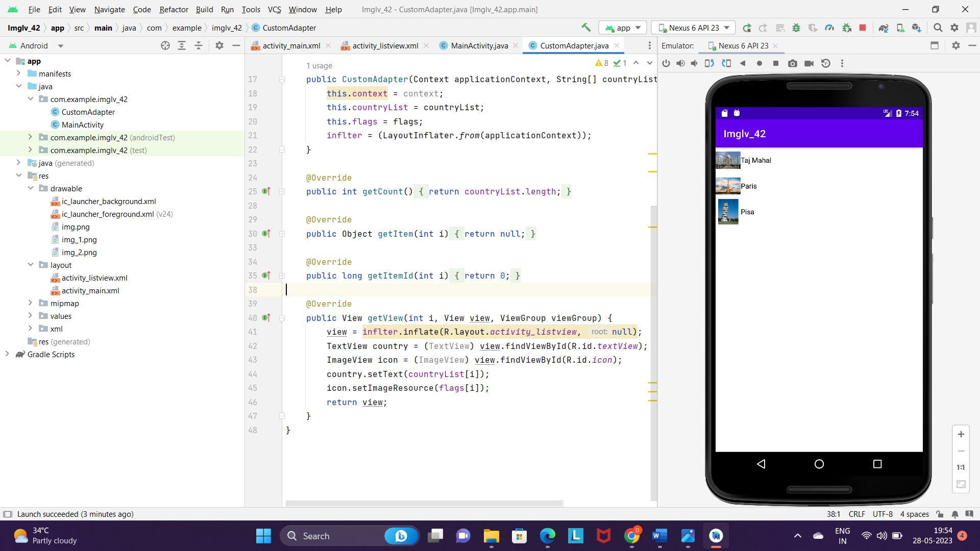980x551 pixels.
Task: Record the emulator screen
Action: pos(809,63)
